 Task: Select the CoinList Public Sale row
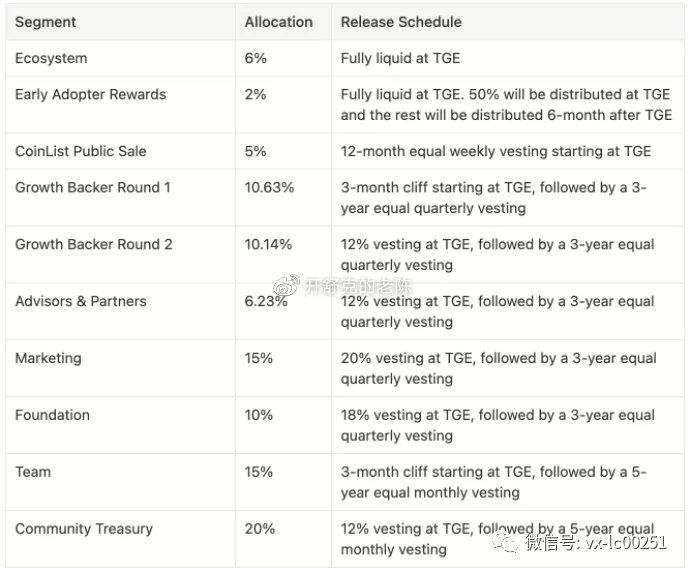coord(344,151)
